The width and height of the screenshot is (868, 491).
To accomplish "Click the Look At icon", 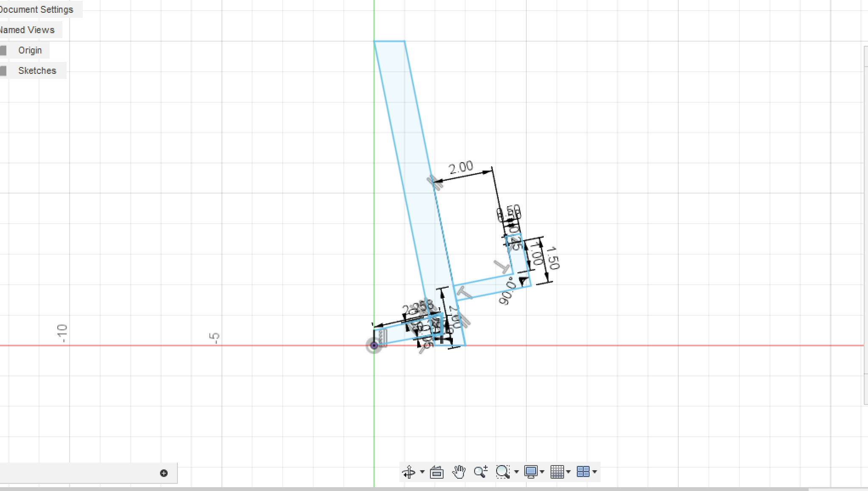I will [436, 472].
